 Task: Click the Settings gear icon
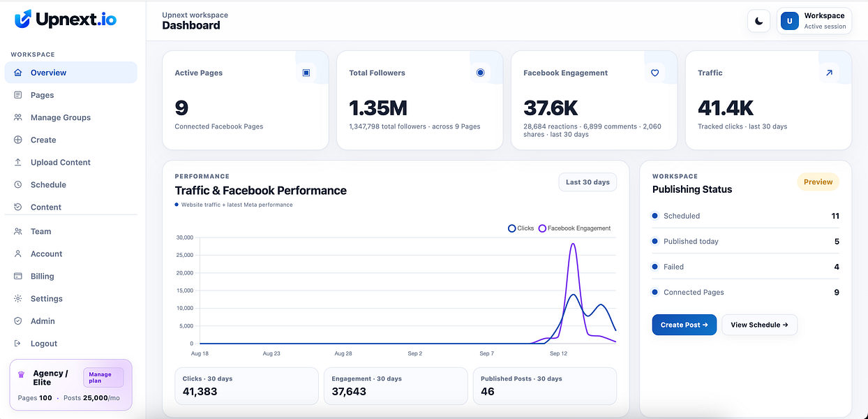pyautogui.click(x=18, y=298)
